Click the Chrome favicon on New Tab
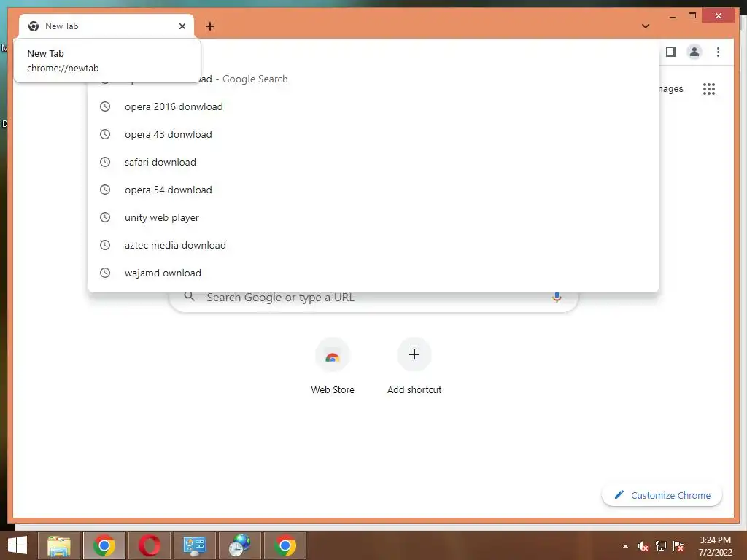This screenshot has width=747, height=560. 34,26
